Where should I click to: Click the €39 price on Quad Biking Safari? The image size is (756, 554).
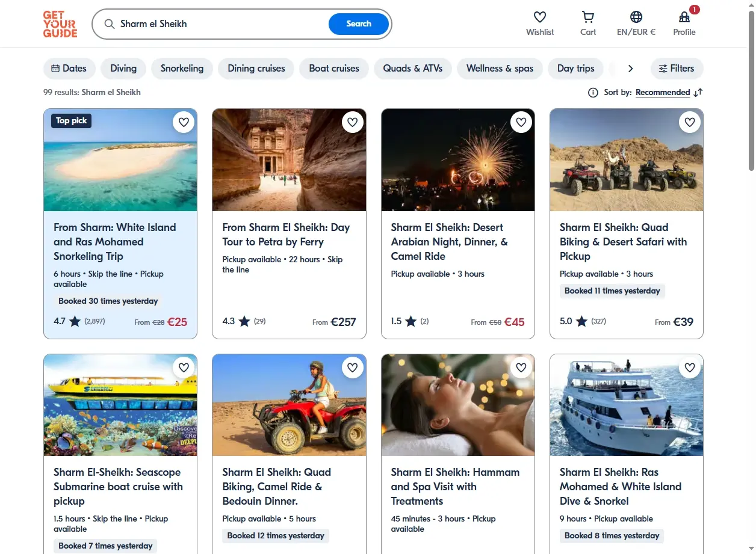click(x=683, y=322)
